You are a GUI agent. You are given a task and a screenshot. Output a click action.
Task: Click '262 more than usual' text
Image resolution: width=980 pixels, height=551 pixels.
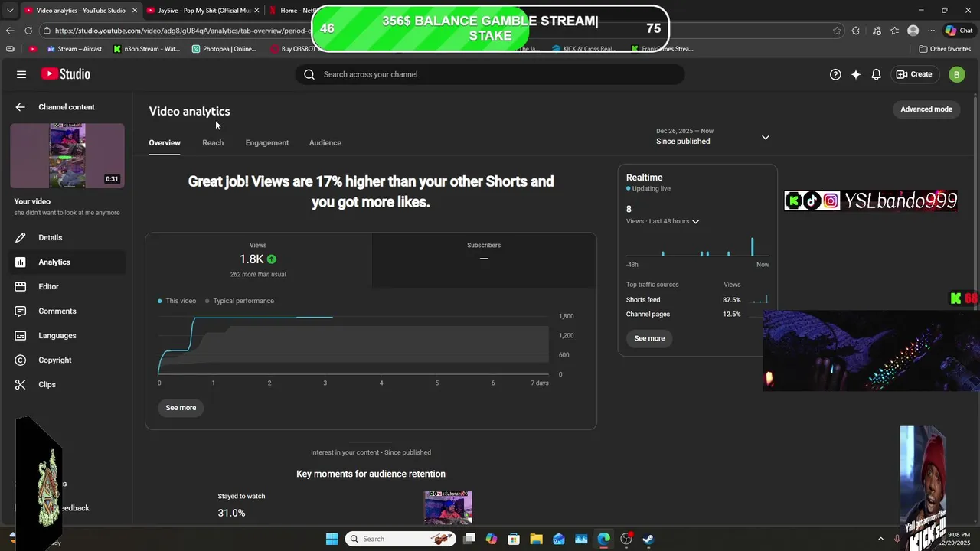258,274
